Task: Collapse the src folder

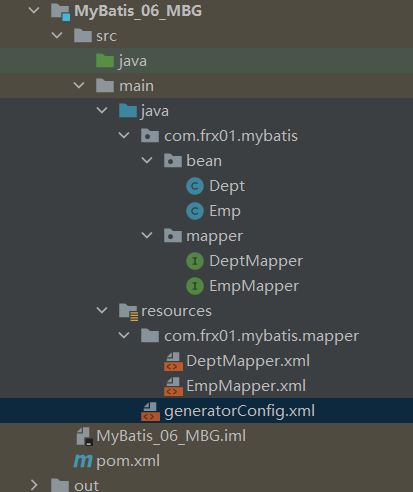Action: 57,35
